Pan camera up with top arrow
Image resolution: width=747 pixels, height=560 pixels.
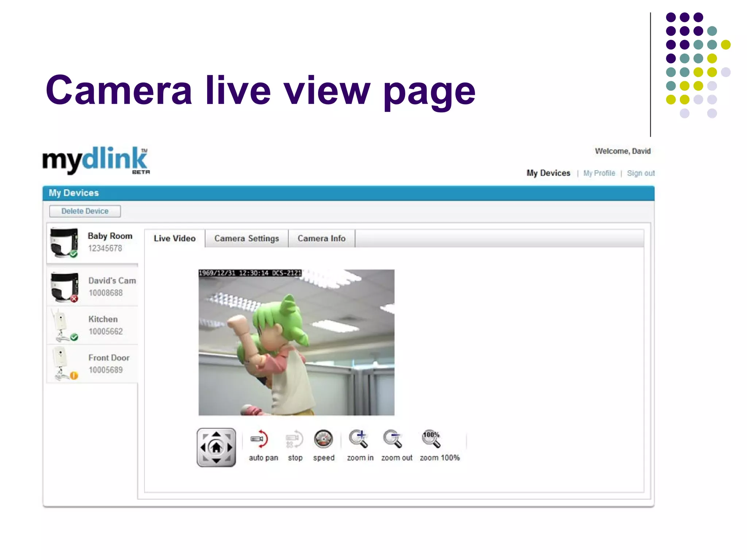tap(216, 434)
